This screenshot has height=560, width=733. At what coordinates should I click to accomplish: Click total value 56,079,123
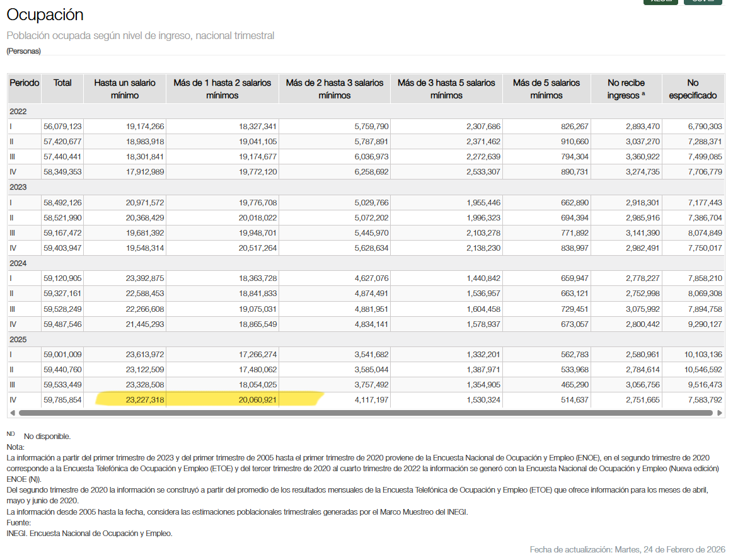pos(62,126)
